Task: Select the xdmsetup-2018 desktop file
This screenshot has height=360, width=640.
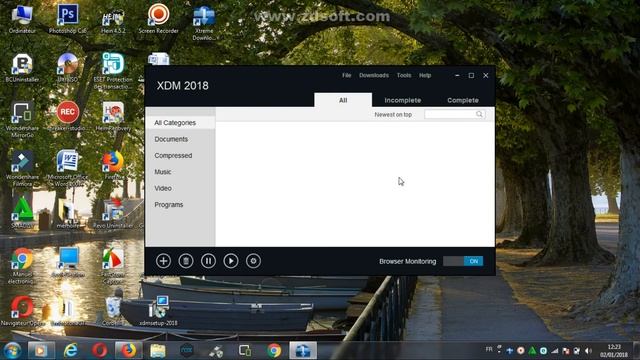Action: pyautogui.click(x=158, y=311)
